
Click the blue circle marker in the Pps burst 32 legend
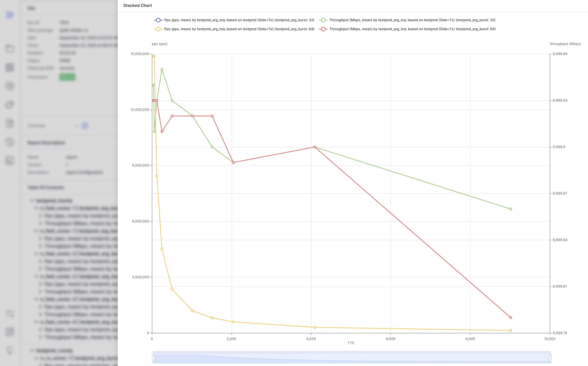coord(159,20)
